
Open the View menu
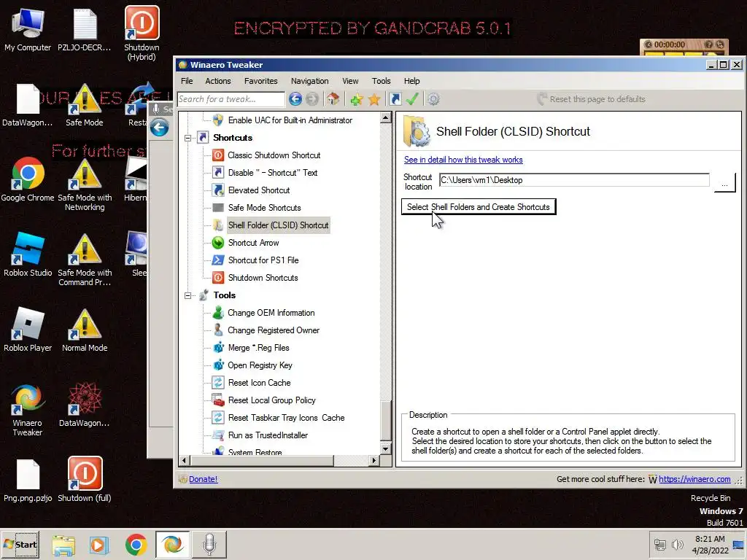350,81
